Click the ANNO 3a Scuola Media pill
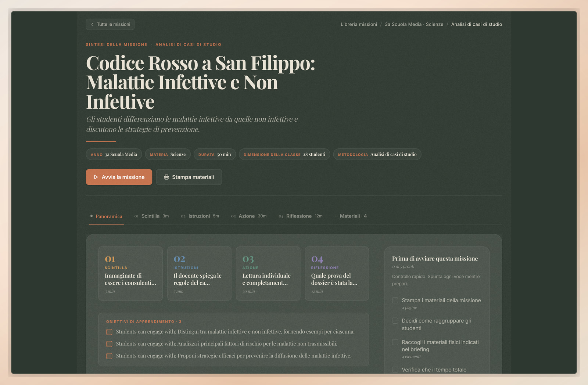Viewport: 588px width, 385px height. pos(114,154)
